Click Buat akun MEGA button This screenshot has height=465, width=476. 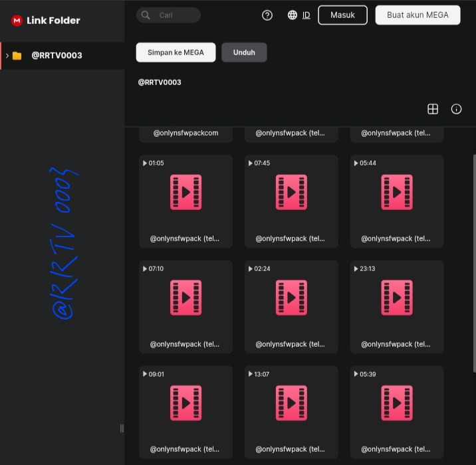[417, 15]
